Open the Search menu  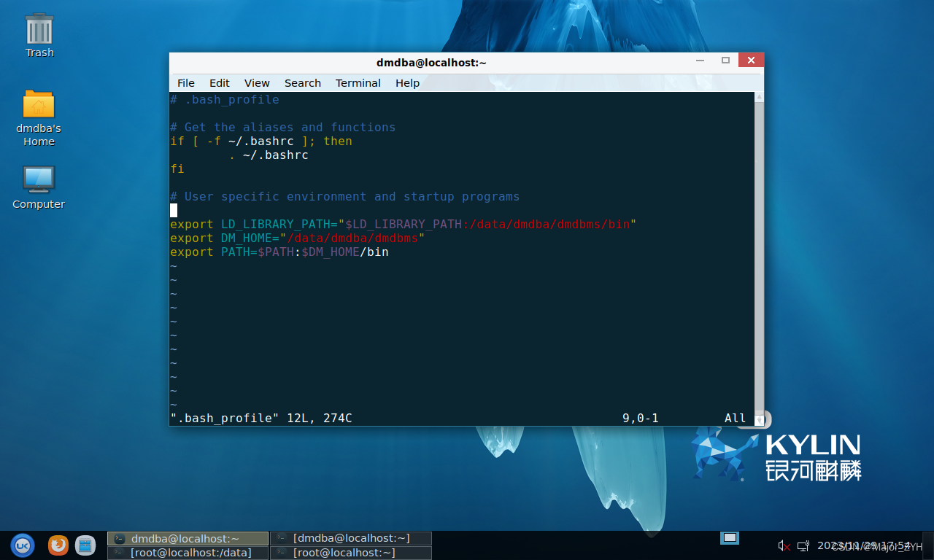303,83
